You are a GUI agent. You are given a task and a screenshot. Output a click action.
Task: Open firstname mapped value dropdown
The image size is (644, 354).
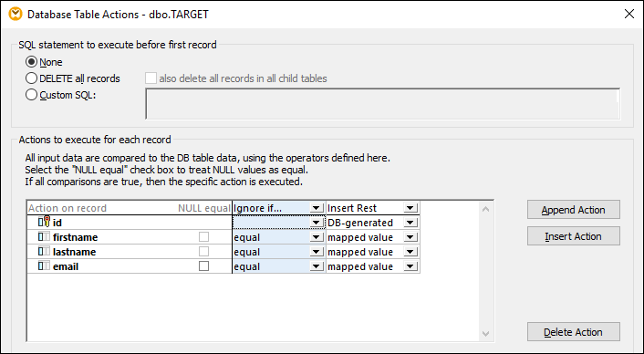point(410,237)
